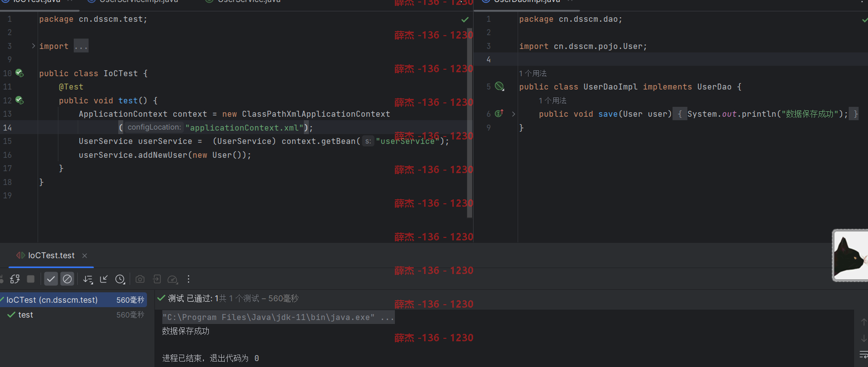The height and width of the screenshot is (367, 868).
Task: Click the "applicationContext.xml" string literal
Action: [x=244, y=128]
